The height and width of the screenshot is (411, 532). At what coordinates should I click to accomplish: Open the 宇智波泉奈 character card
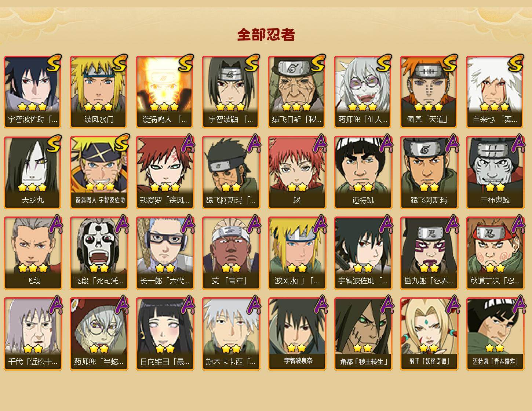click(x=297, y=334)
